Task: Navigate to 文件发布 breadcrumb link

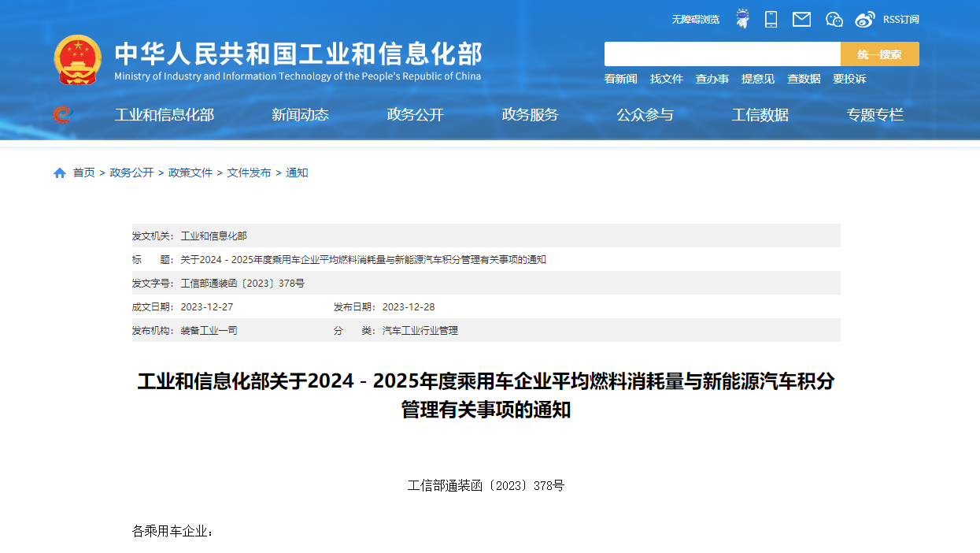Action: click(x=249, y=173)
